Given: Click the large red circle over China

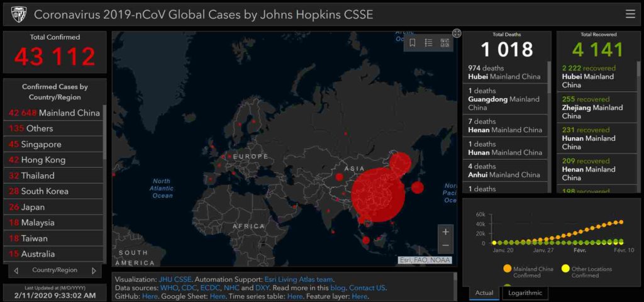Looking at the screenshot, I should pyautogui.click(x=378, y=195).
